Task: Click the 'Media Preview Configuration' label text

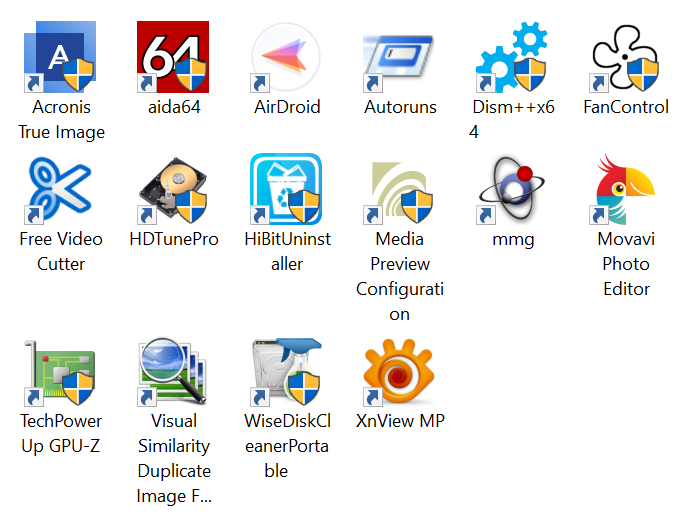Action: [x=400, y=276]
